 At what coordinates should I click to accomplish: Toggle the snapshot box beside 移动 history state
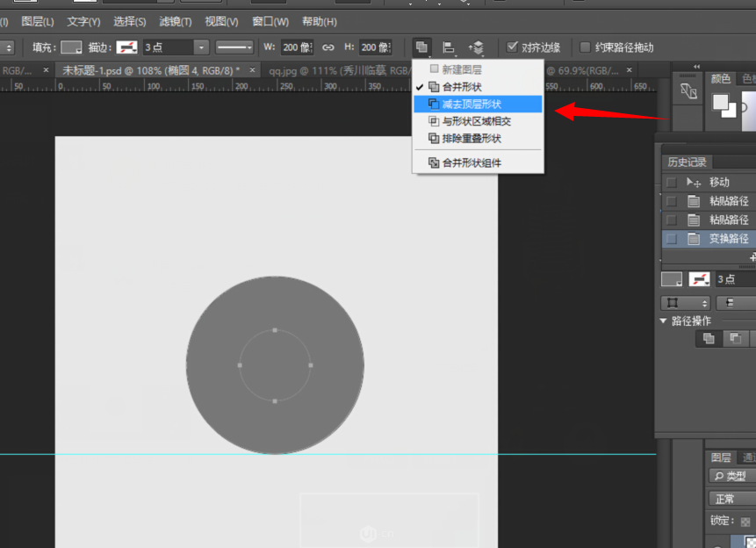(672, 183)
